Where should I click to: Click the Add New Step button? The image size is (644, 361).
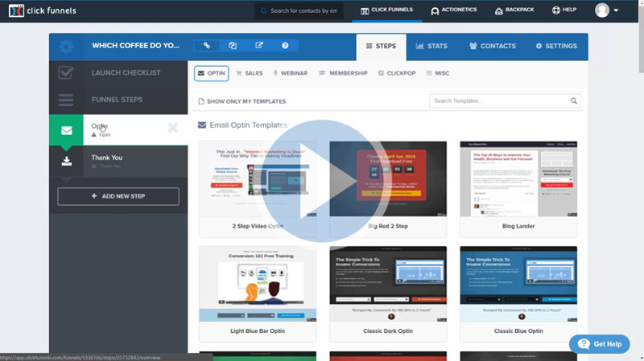[x=118, y=196]
